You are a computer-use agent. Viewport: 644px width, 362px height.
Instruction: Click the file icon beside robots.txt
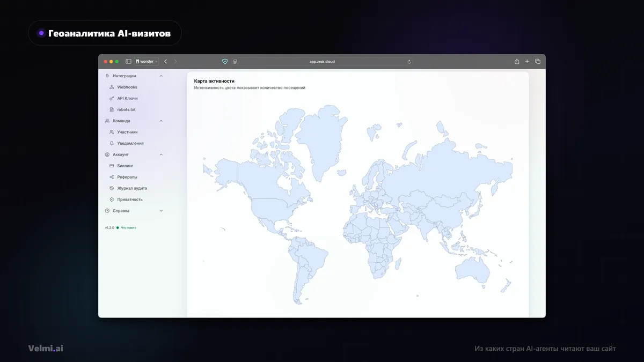pyautogui.click(x=112, y=109)
